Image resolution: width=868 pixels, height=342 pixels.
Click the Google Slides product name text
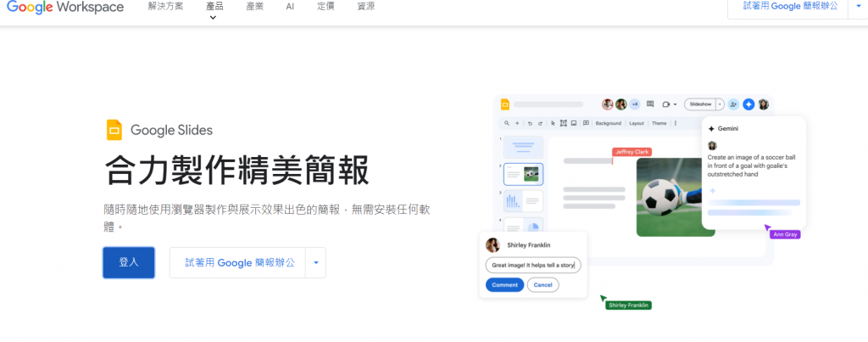[x=171, y=131]
